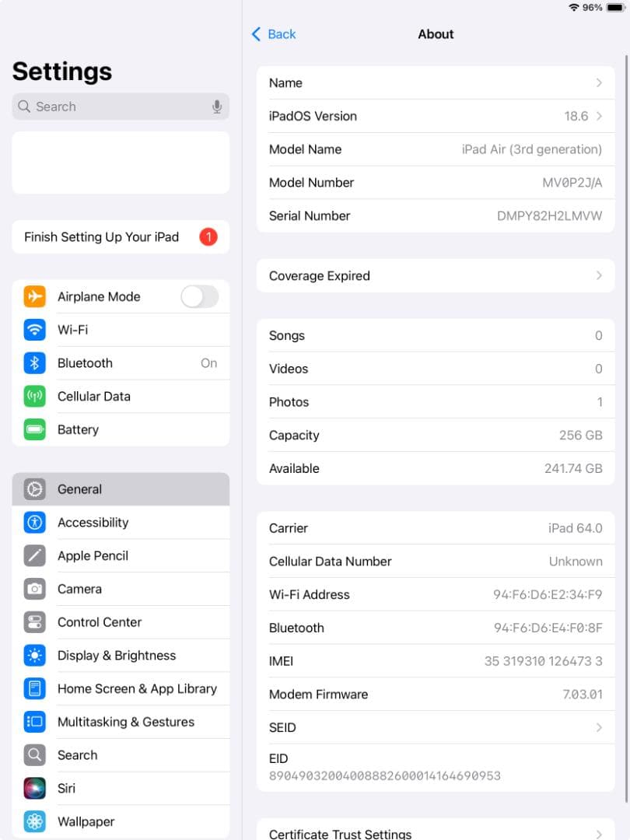Screen dimensions: 630x840
Task: Tap the Siri icon
Action: point(35,788)
